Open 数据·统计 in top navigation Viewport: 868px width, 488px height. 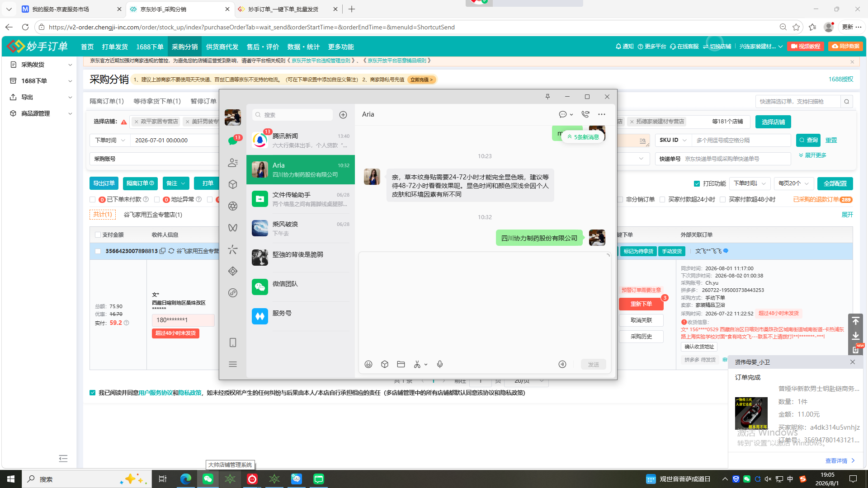point(303,47)
